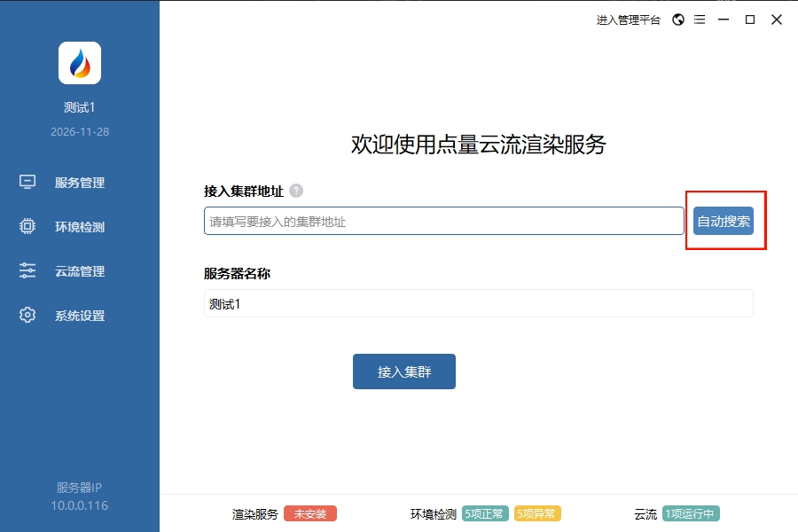Click the 1项运行中 cloud stream badge

pyautogui.click(x=691, y=514)
